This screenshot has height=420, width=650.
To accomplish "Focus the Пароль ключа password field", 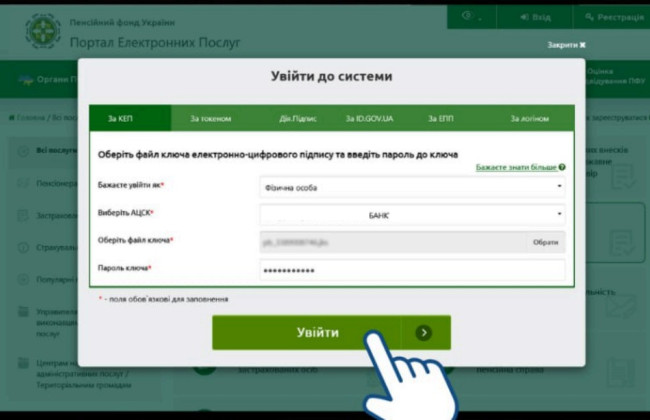I will point(412,270).
